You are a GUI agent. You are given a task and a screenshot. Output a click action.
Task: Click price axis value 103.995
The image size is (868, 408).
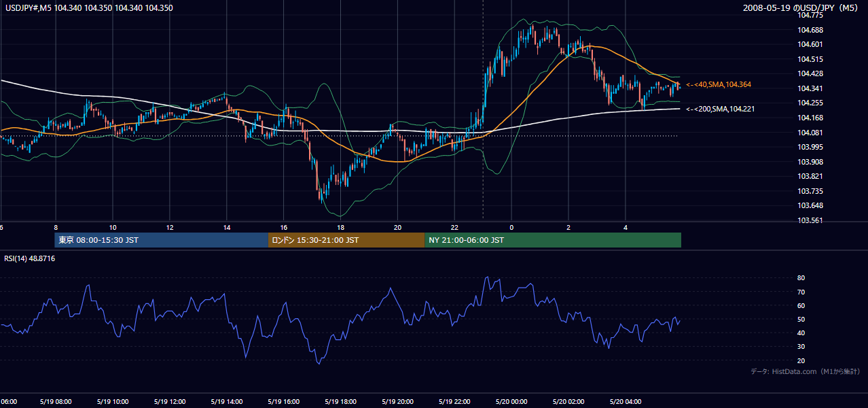click(811, 147)
